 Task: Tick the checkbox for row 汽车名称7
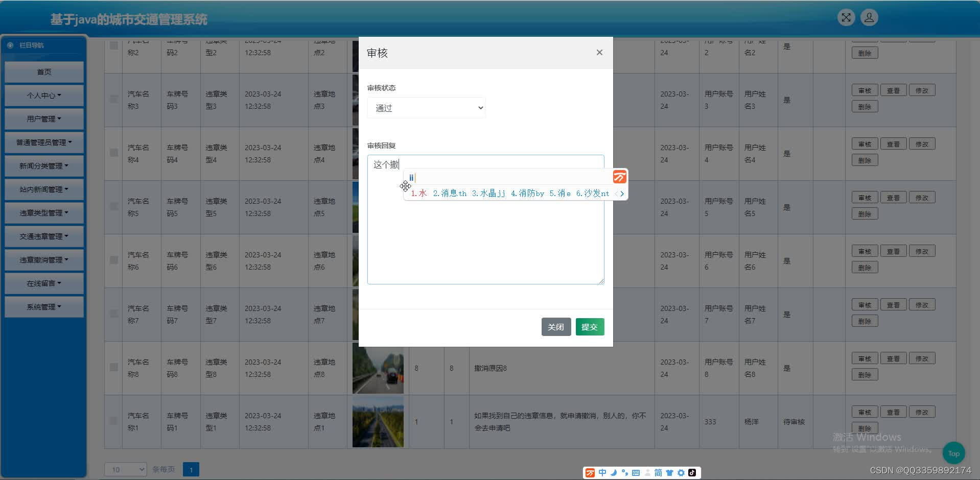pyautogui.click(x=114, y=314)
